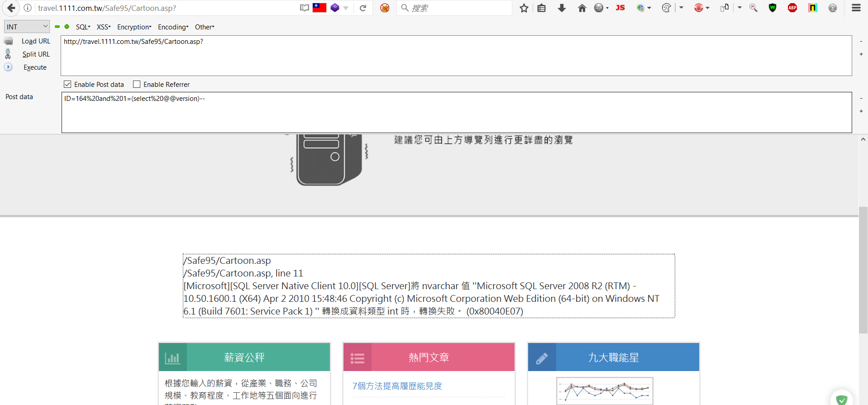
Task: Enlarge URL box with its plus control
Action: click(861, 54)
